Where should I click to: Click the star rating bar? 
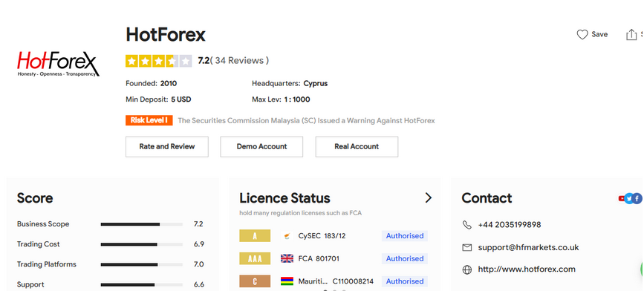point(158,61)
